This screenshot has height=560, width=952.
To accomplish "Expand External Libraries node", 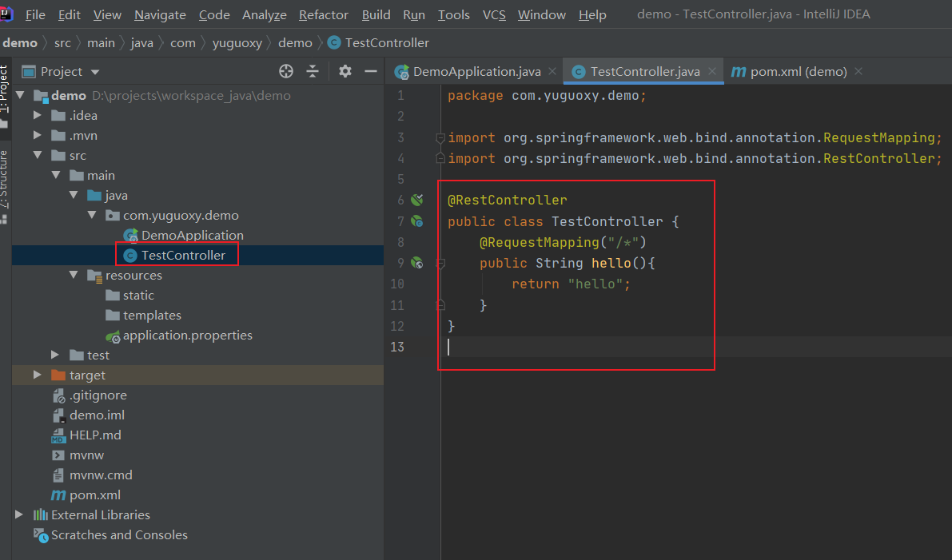I will 19,515.
